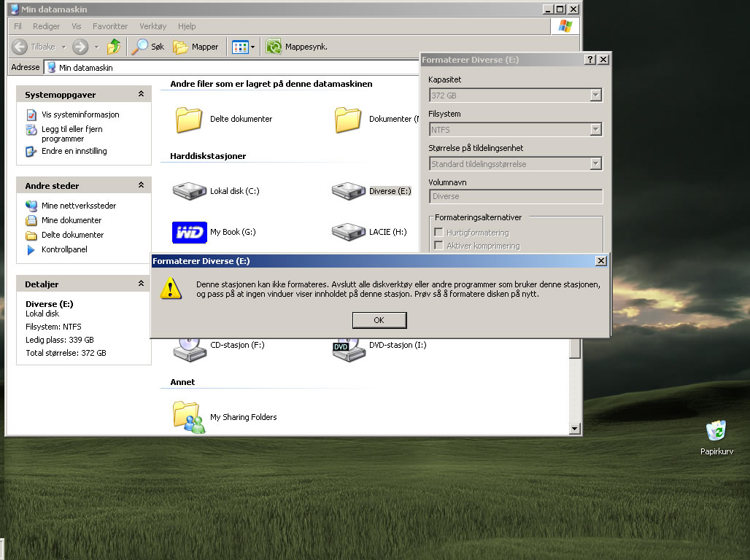This screenshot has height=560, width=750.
Task: Open the Filsystem NTFS dropdown
Action: coord(595,130)
